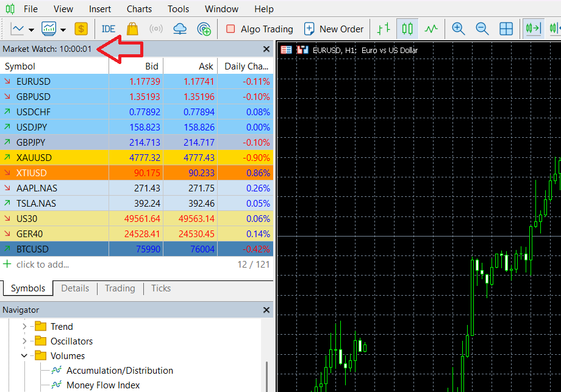Click the Navigator vertical scrollbar

tap(266, 376)
